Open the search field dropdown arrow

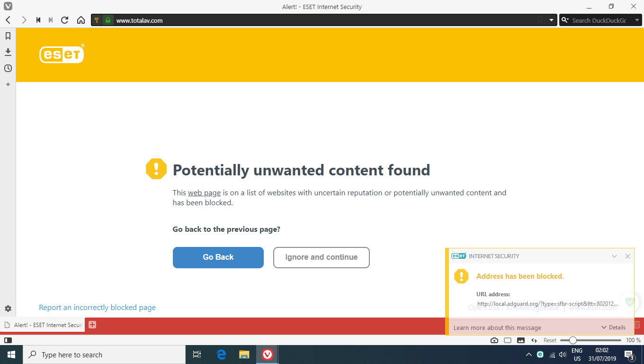point(637,20)
